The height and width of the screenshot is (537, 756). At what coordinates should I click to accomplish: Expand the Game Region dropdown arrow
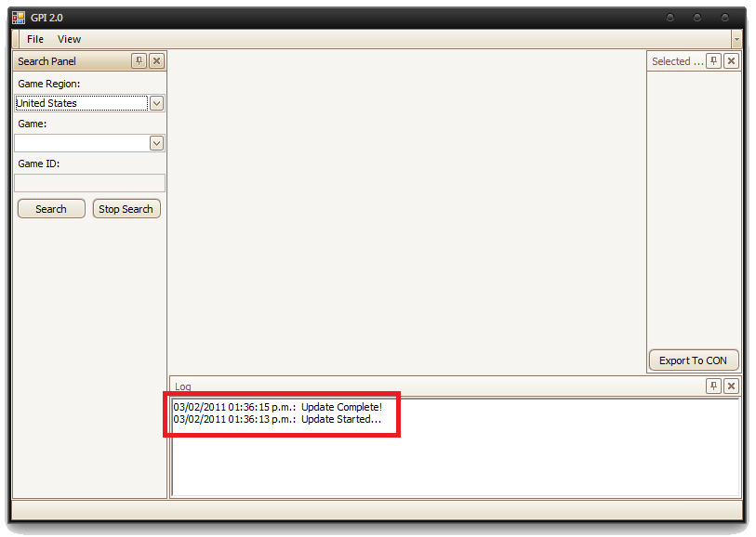pyautogui.click(x=156, y=103)
